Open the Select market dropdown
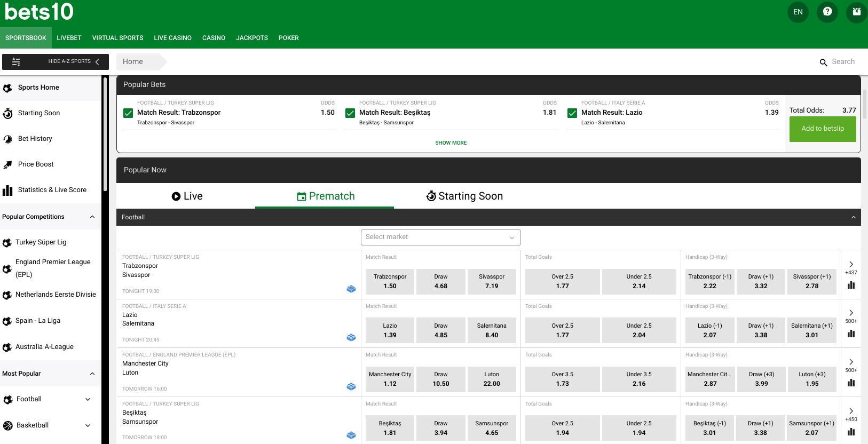This screenshot has width=868, height=444. tap(440, 237)
